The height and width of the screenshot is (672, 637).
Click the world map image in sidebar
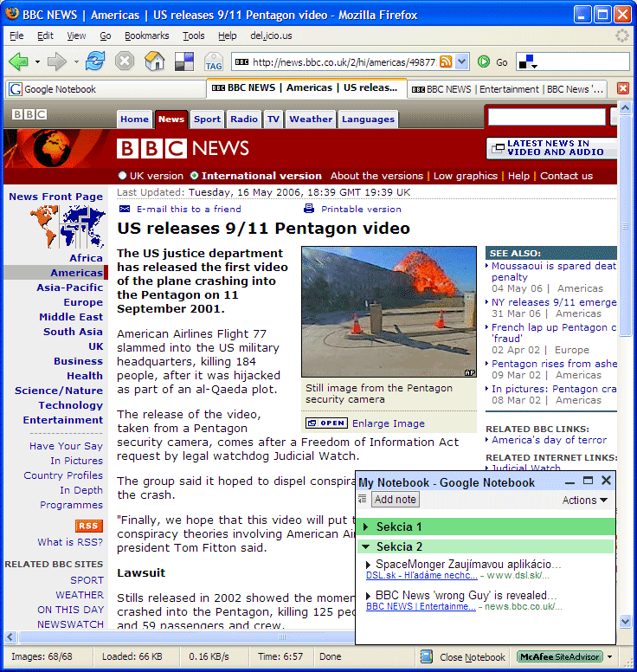click(x=68, y=227)
